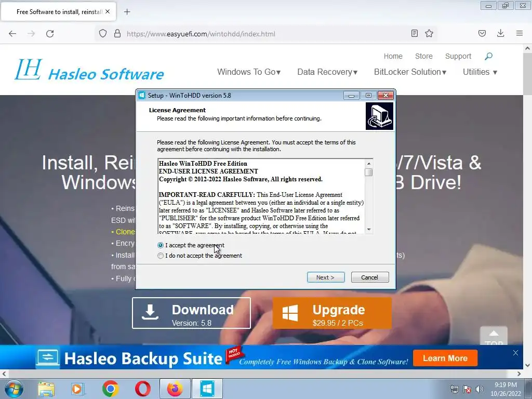Click the network tray icon
Screen dimensions: 532x399
(x=454, y=389)
